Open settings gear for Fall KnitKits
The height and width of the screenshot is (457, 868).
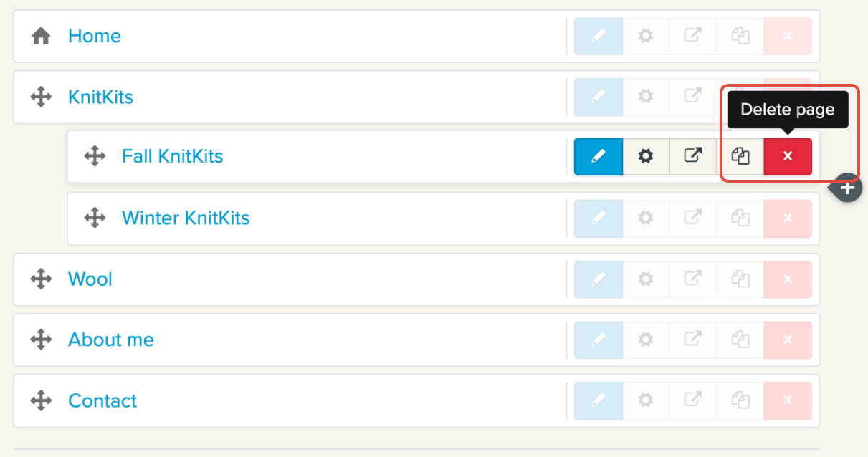pos(646,156)
